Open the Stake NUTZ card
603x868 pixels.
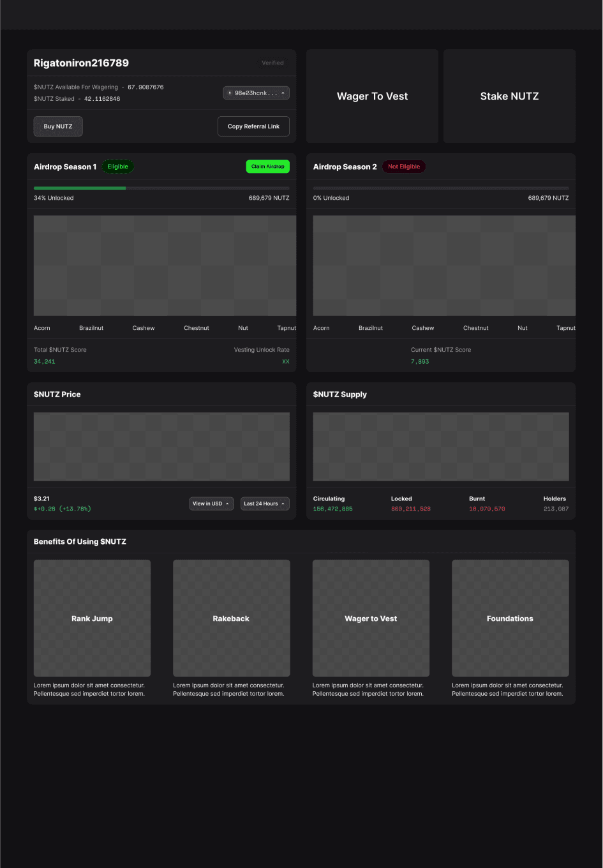pos(510,96)
